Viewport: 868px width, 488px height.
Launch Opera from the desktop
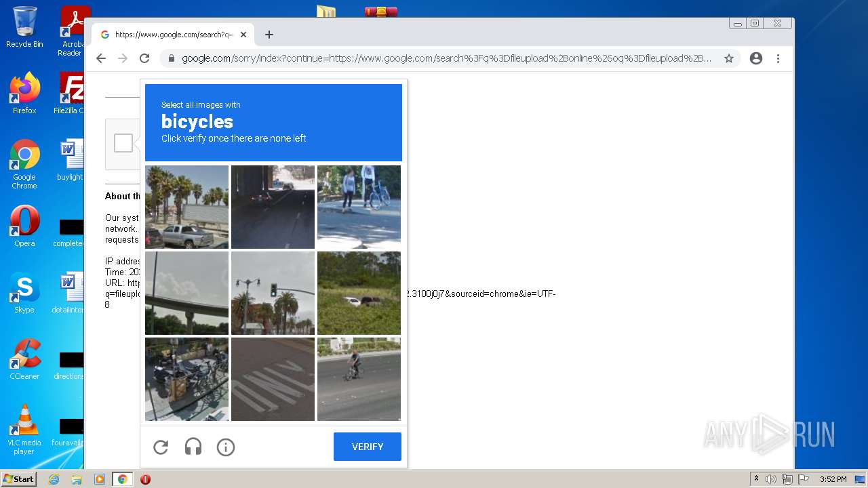tap(24, 226)
